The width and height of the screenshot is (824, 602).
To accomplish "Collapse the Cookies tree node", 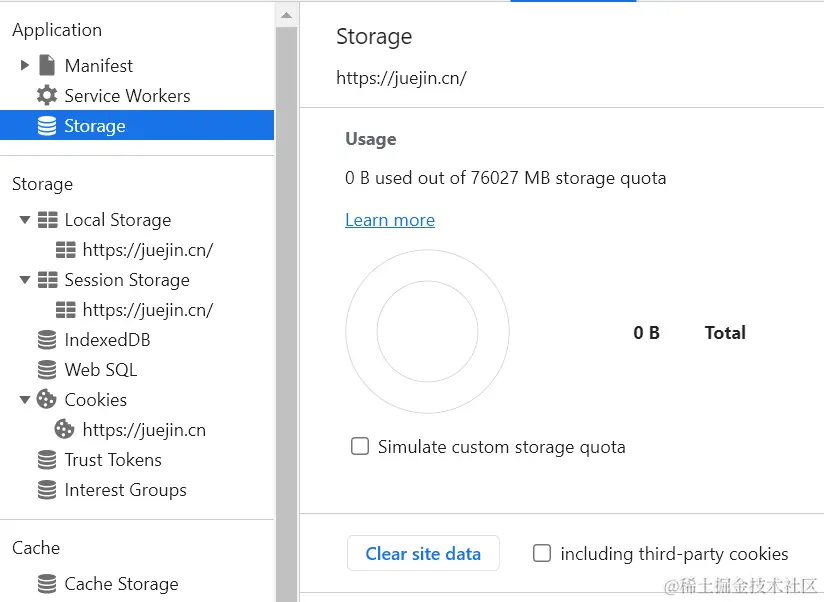I will coord(25,400).
